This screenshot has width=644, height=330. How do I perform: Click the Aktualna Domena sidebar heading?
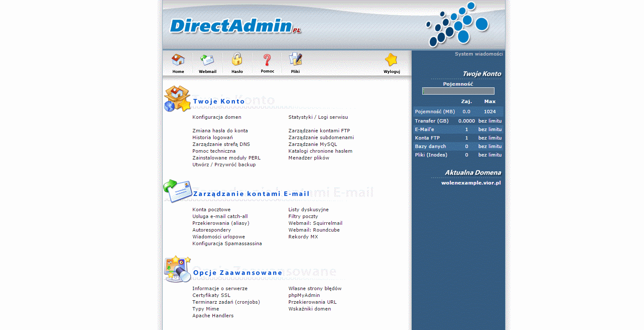click(x=473, y=173)
